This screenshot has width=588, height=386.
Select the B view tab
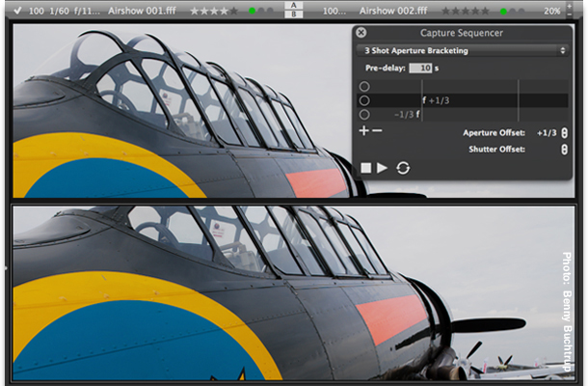(294, 14)
